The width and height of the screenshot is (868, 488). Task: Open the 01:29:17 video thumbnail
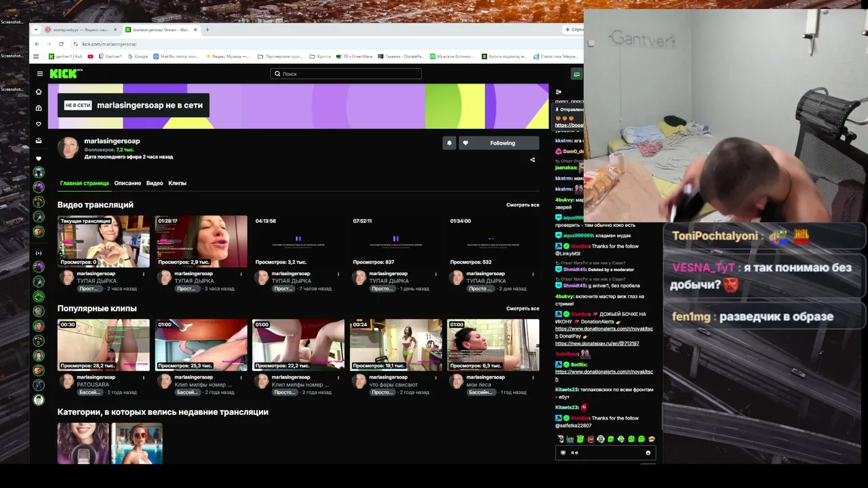[201, 241]
